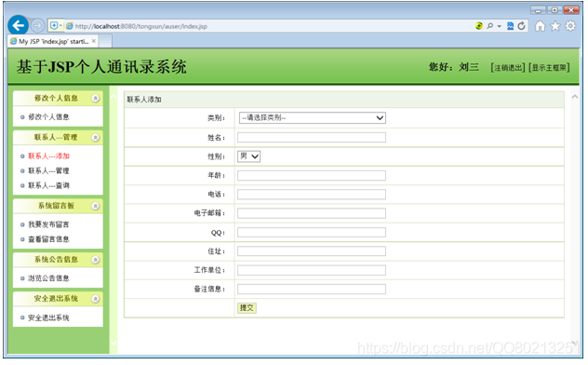Click the main page scroll up arrow

pyautogui.click(x=574, y=97)
